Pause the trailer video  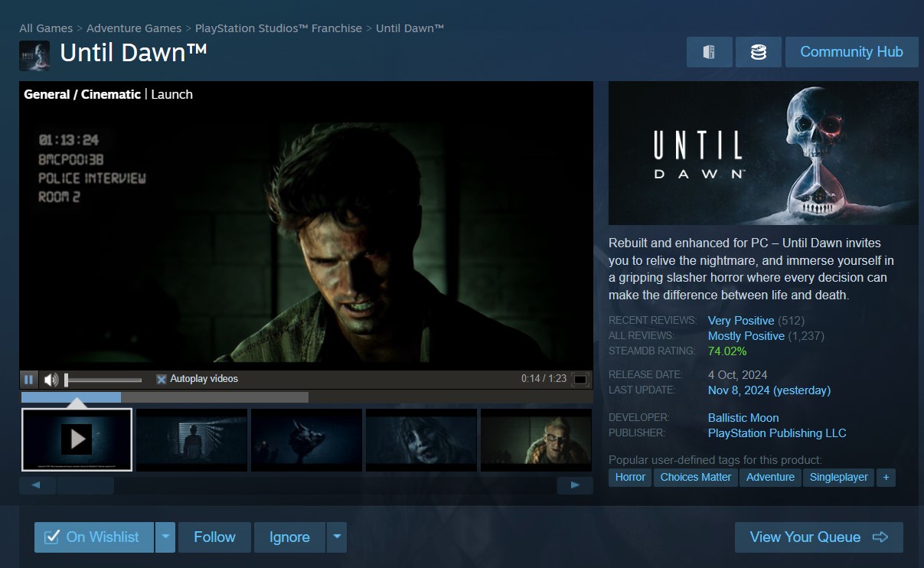point(29,380)
